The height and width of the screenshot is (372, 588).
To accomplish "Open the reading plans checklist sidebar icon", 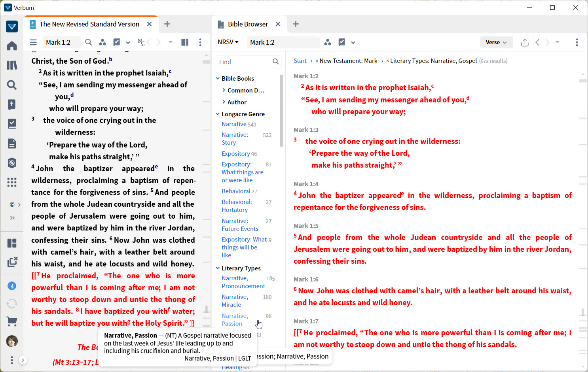I will tap(12, 124).
